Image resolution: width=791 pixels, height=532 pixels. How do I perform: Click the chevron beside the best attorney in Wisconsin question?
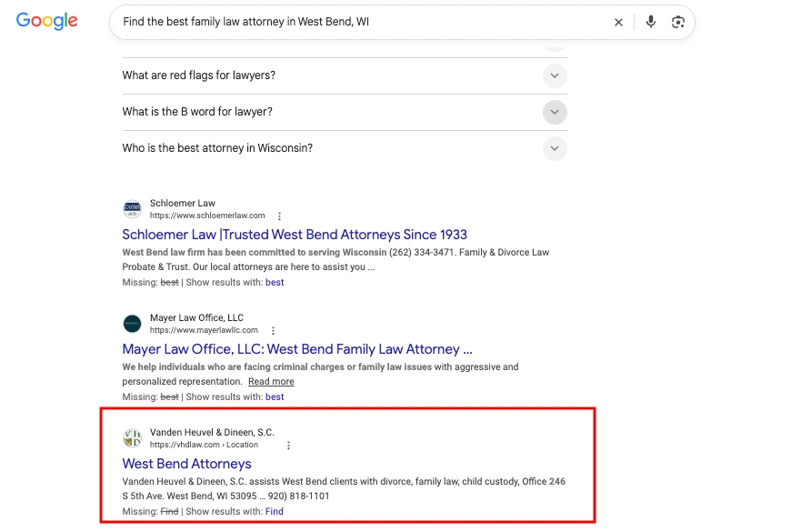(x=555, y=148)
